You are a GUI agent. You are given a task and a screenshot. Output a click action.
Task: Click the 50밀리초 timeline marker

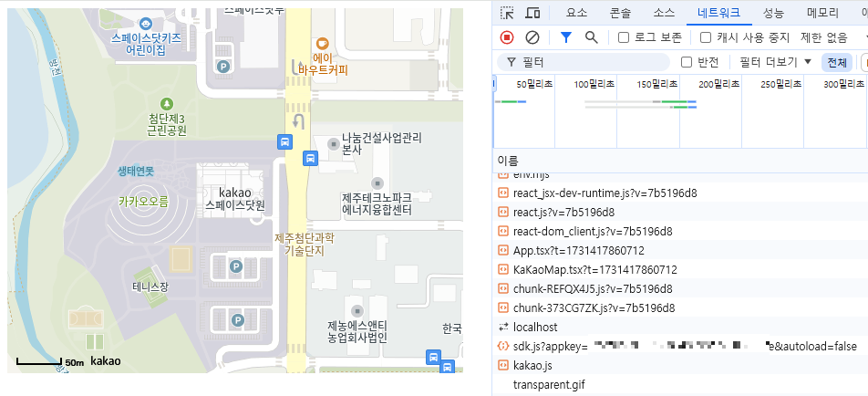[x=534, y=84]
